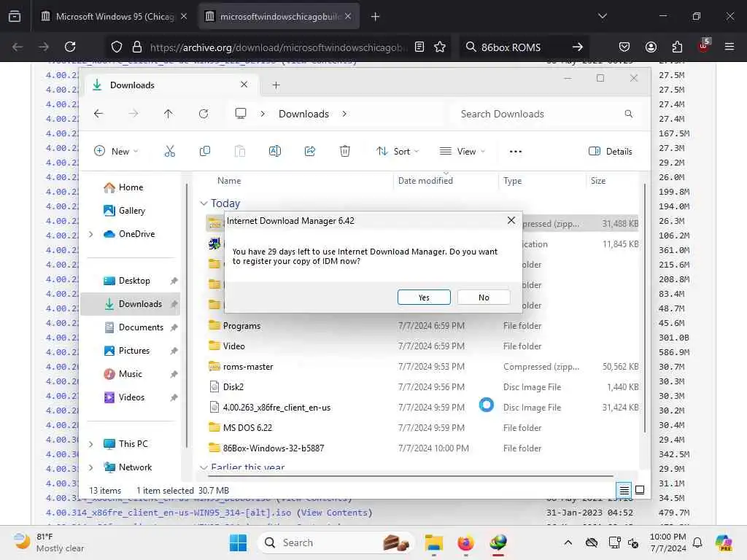Viewport: 747px width, 560px height.
Task: Go up one folder level
Action: (x=169, y=114)
